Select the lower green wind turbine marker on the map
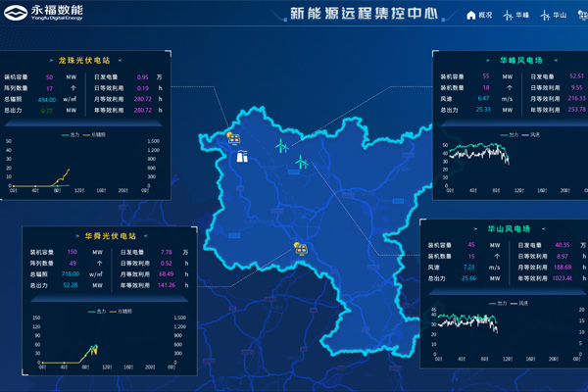 click(x=302, y=162)
